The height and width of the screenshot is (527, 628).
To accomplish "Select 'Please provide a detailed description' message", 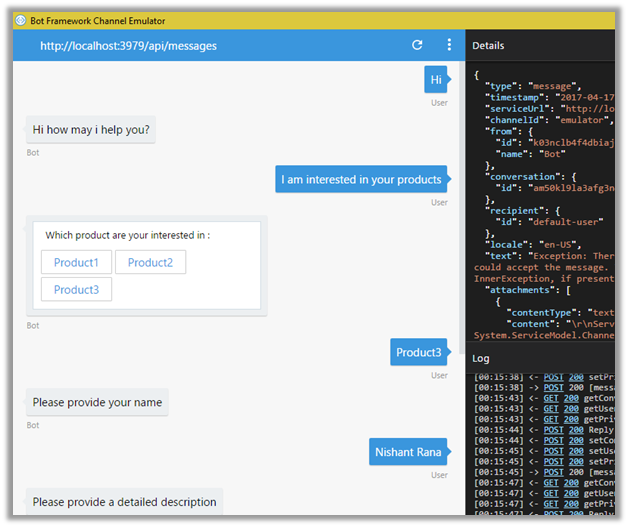I will click(124, 502).
